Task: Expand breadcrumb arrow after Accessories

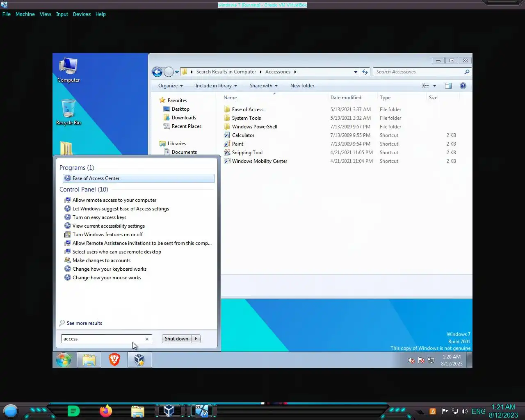Action: point(295,72)
